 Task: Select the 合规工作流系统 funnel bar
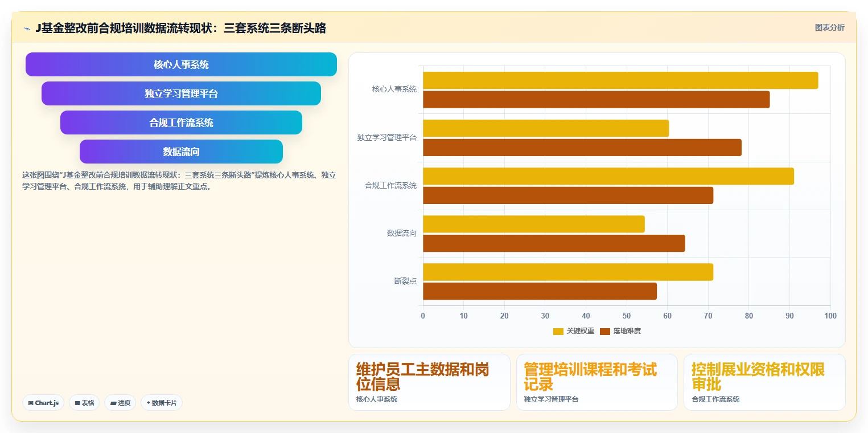(181, 122)
